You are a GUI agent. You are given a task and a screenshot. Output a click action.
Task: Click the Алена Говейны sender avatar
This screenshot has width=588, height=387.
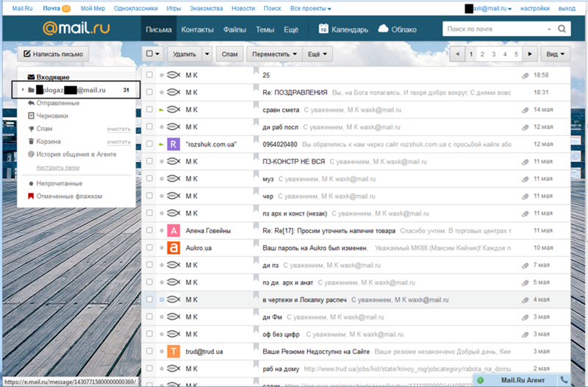(x=173, y=230)
